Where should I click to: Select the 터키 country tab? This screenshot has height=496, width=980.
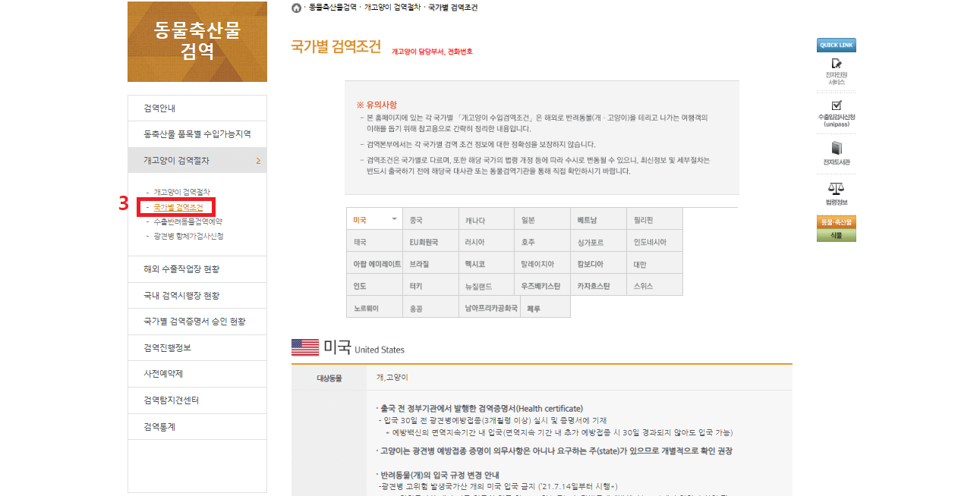(430, 286)
